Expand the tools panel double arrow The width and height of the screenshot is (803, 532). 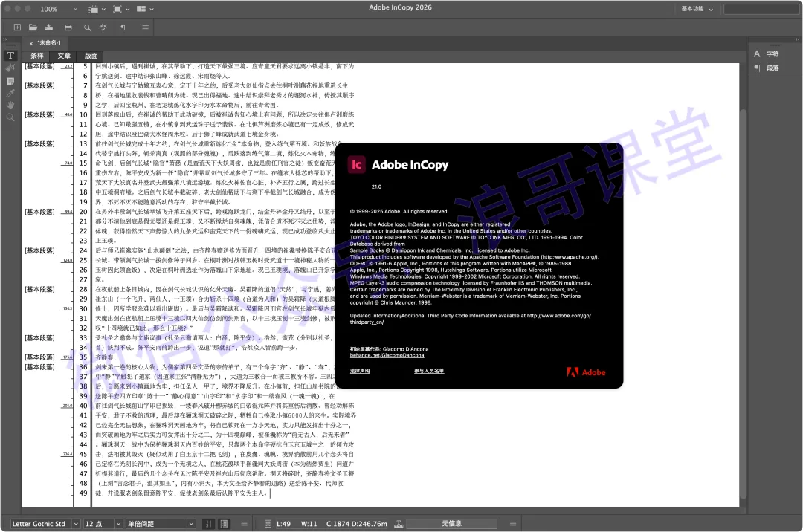5,39
